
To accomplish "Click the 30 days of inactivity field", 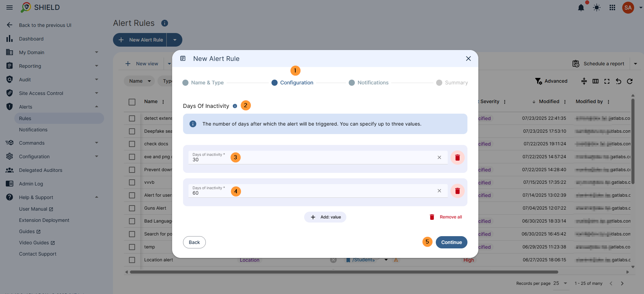I will pos(318,158).
